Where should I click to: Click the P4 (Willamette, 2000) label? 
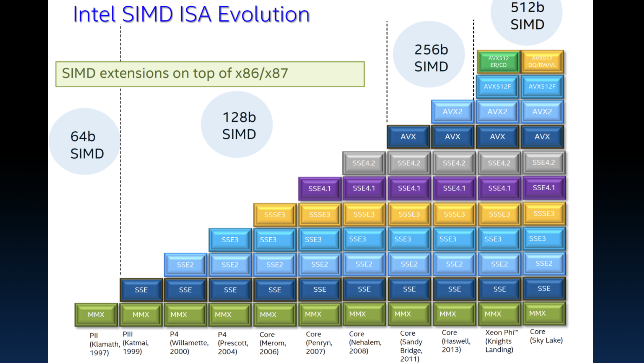pos(189,343)
